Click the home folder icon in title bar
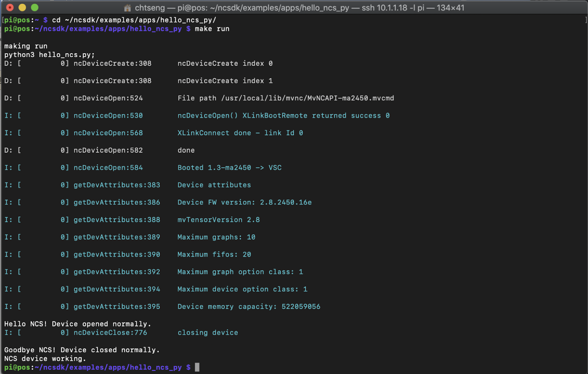This screenshot has height=374, width=588. (x=127, y=8)
